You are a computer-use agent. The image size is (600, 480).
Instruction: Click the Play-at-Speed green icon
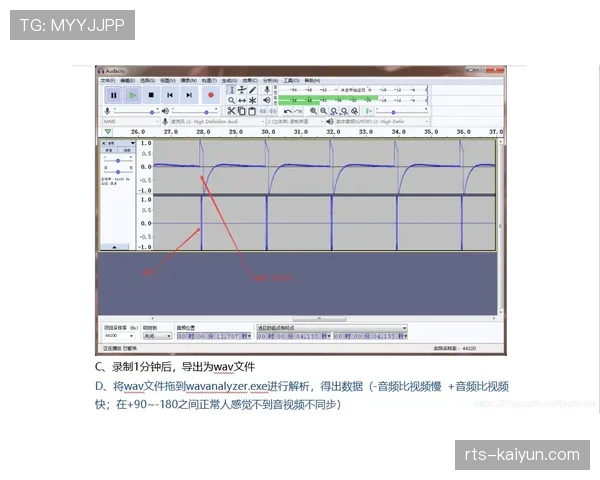pos(368,111)
